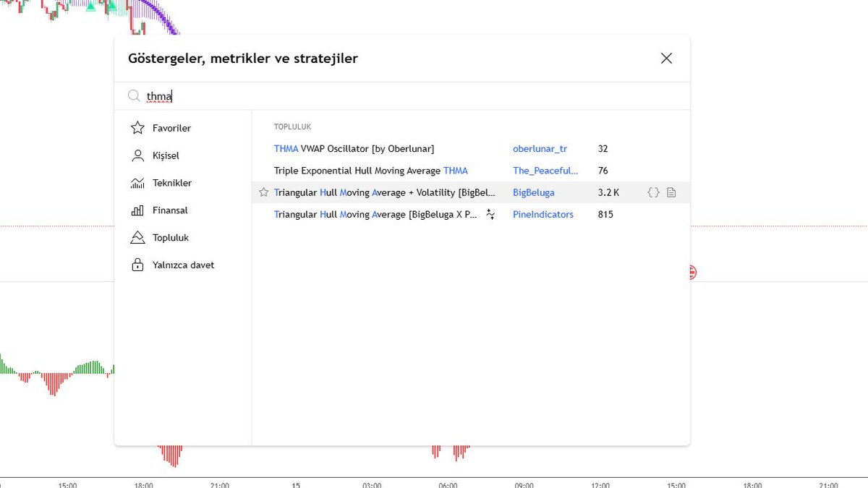Close the indicators dialog

(x=666, y=59)
